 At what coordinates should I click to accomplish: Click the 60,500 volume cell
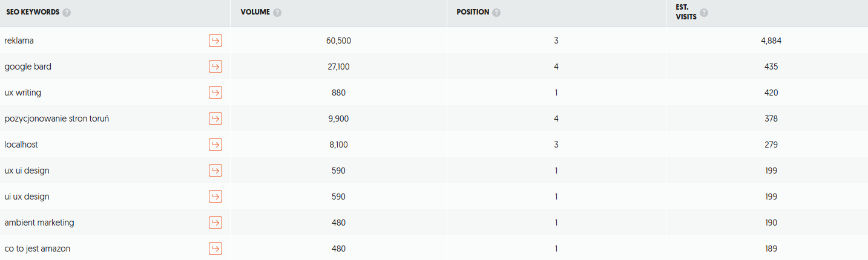[x=338, y=41]
